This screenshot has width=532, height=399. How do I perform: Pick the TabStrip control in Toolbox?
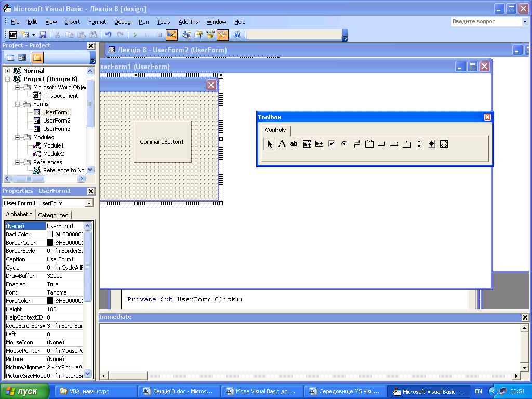(x=394, y=144)
